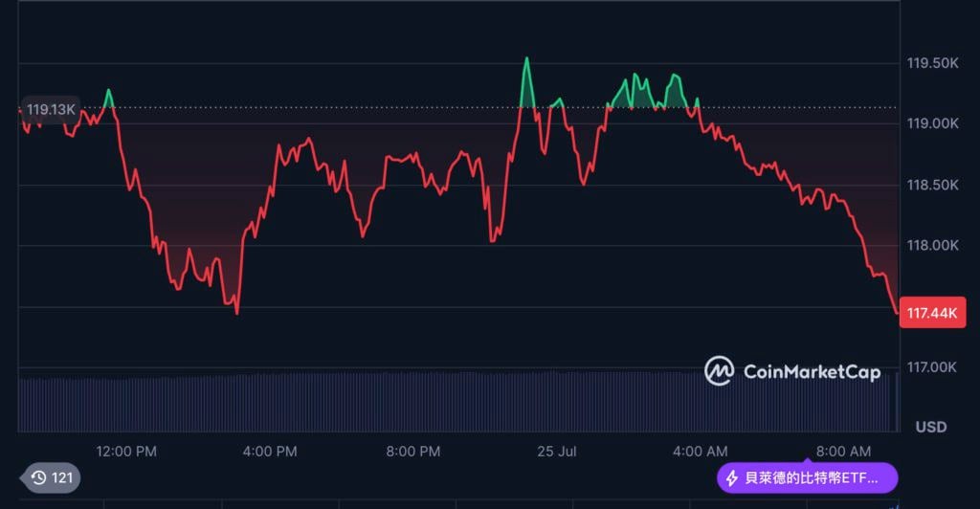Click the CoinMarketCap logo icon
Screen dimensions: 980x509
click(x=719, y=371)
